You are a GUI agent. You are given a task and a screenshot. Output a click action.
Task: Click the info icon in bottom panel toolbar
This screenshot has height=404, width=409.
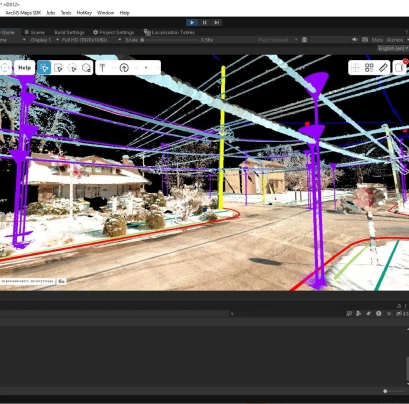pyautogui.click(x=379, y=313)
